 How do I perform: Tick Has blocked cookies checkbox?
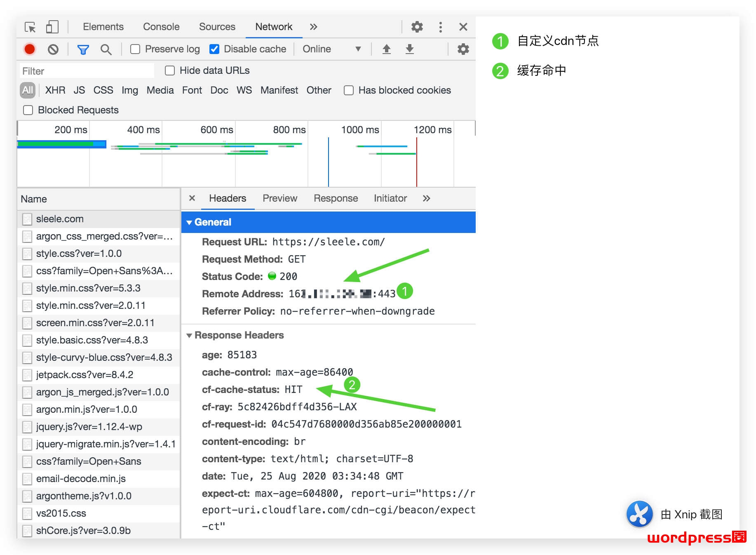point(349,90)
